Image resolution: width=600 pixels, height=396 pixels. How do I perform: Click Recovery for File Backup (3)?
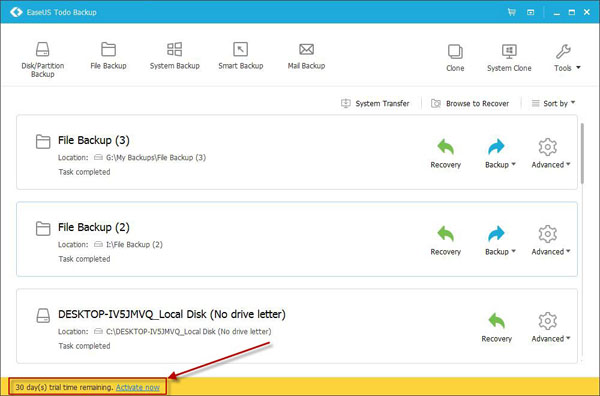[445, 153]
